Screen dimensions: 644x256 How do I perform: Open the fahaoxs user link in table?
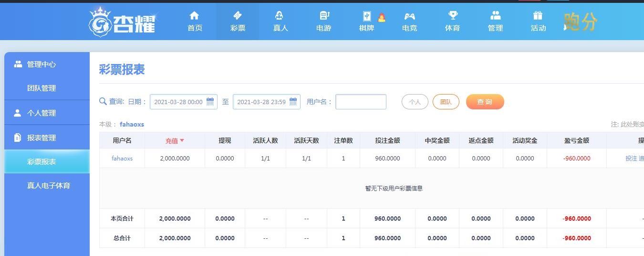(122, 158)
